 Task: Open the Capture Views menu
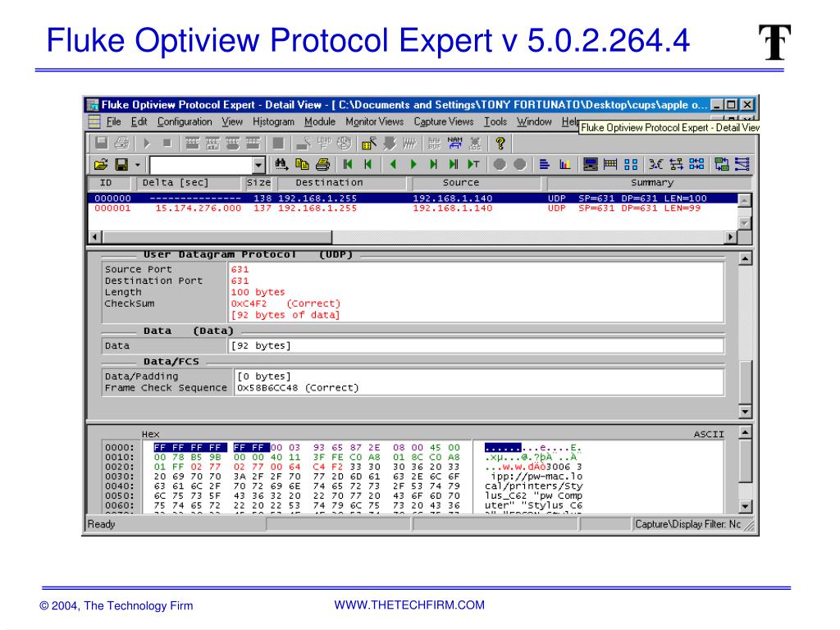[x=444, y=121]
